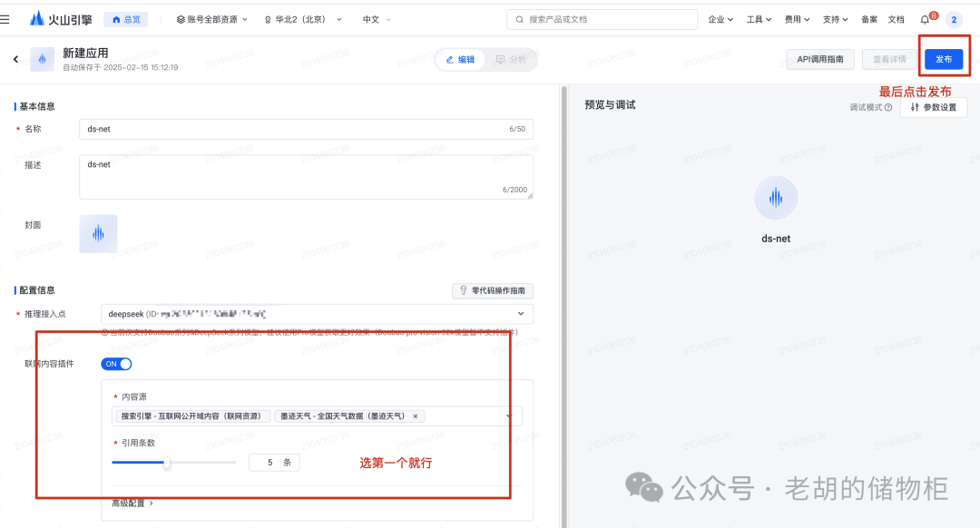Open the 零代码操作指南 guide

coord(493,290)
